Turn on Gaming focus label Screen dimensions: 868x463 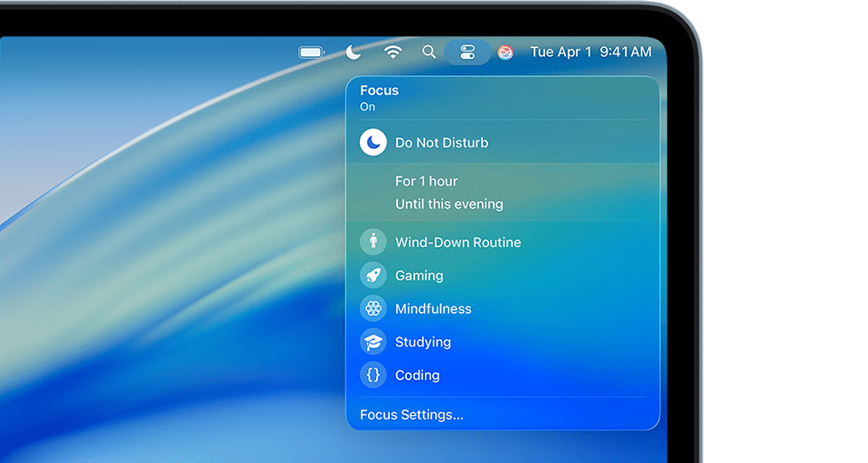coord(419,275)
